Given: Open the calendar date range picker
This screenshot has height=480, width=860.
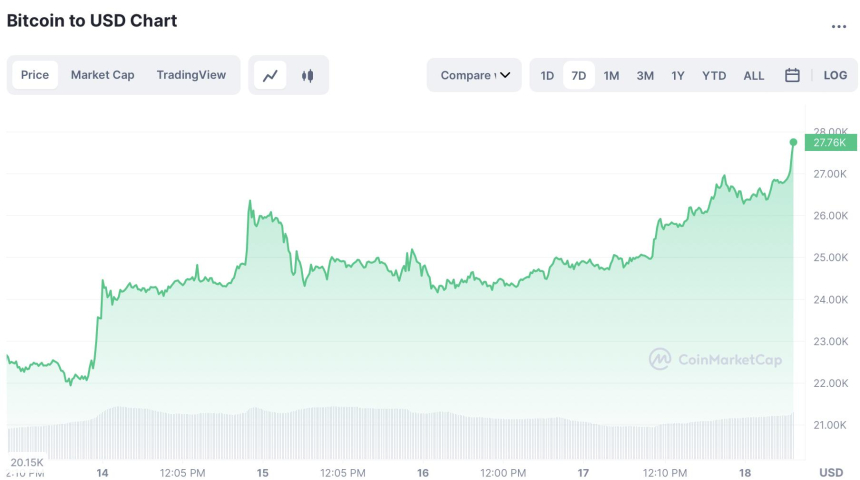Looking at the screenshot, I should 792,75.
